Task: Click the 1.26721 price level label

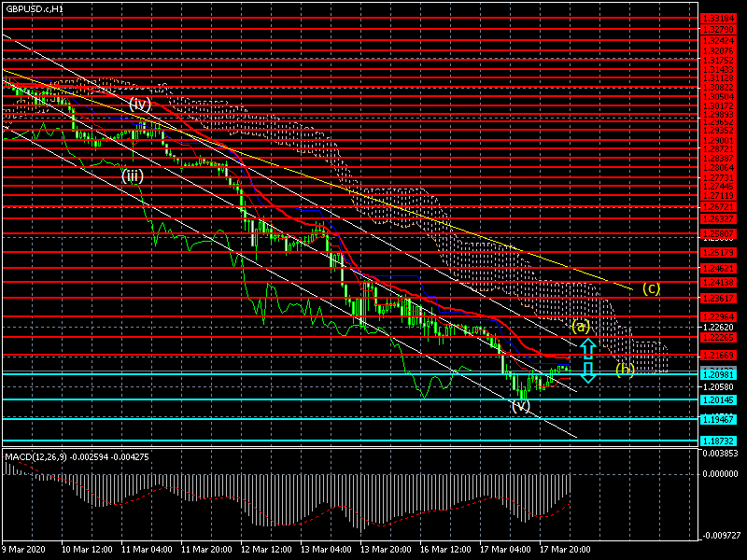Action: pyautogui.click(x=718, y=207)
